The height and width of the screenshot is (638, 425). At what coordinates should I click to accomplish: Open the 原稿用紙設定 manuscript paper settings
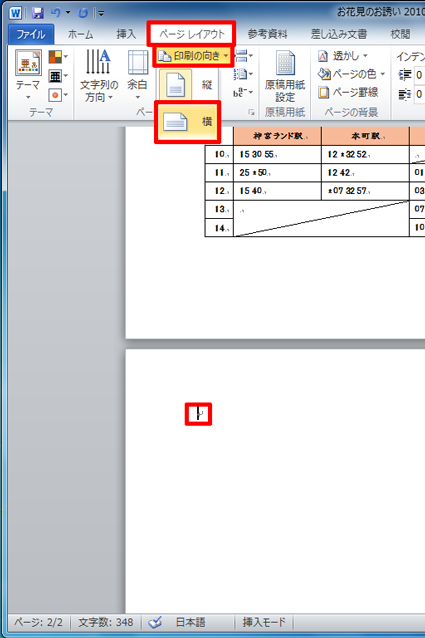[x=285, y=76]
